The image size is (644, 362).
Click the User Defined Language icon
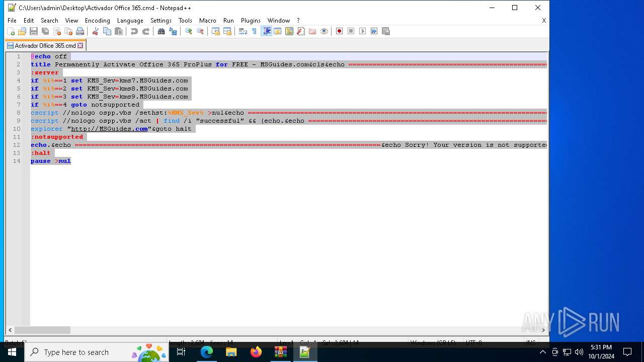[x=278, y=31]
